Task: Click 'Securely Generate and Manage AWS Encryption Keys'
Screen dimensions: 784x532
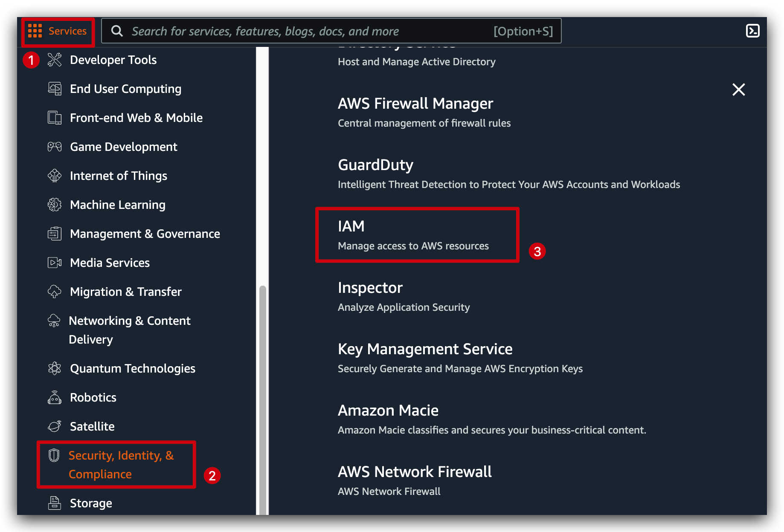Action: click(x=460, y=369)
